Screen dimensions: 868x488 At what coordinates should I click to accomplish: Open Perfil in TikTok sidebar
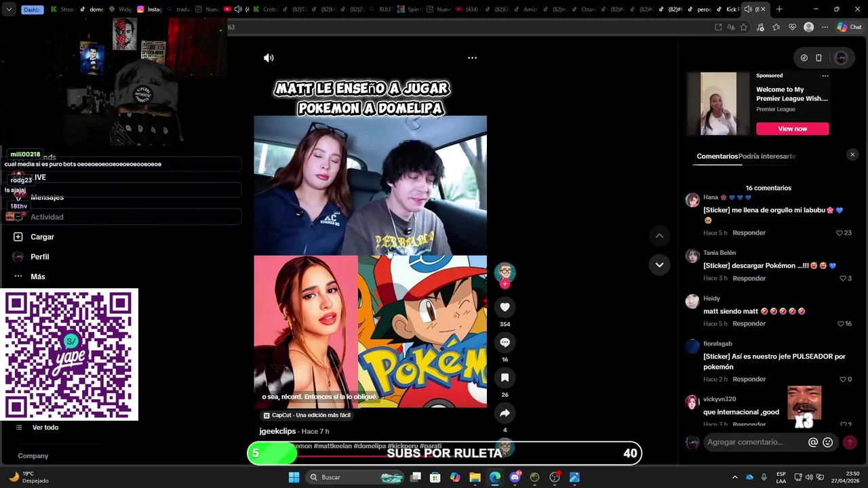click(x=39, y=257)
